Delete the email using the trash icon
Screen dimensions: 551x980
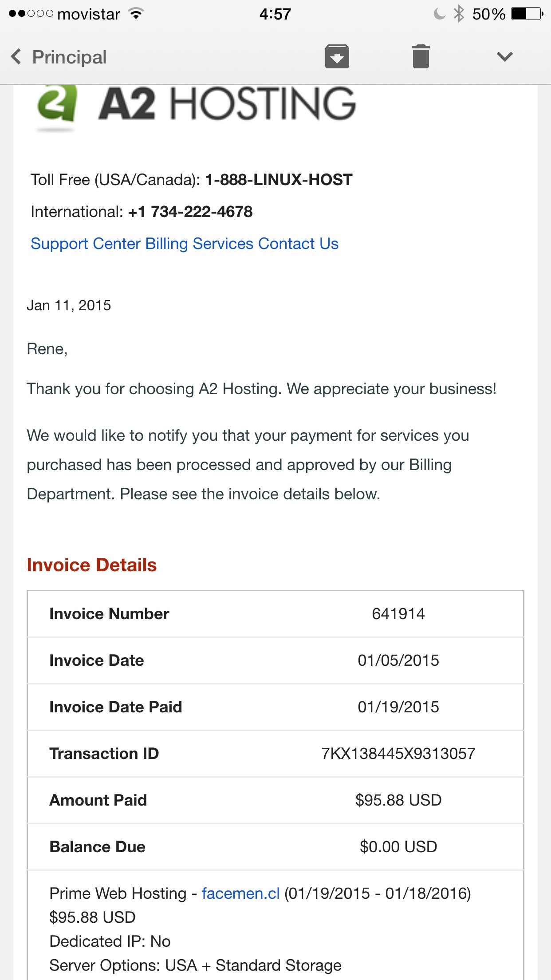[x=421, y=57]
